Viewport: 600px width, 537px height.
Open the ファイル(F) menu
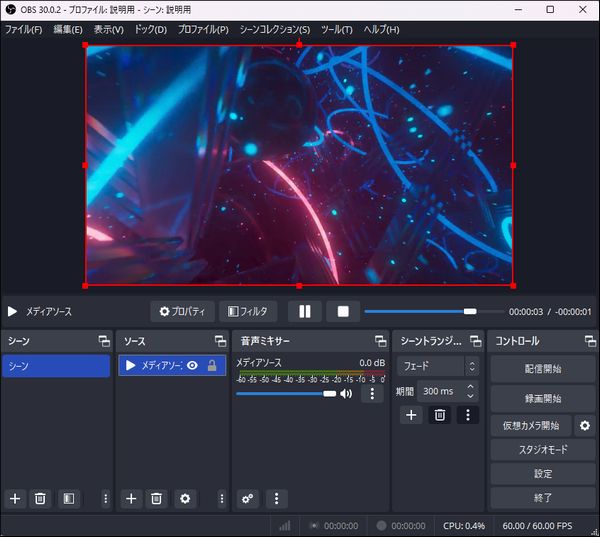pos(24,29)
